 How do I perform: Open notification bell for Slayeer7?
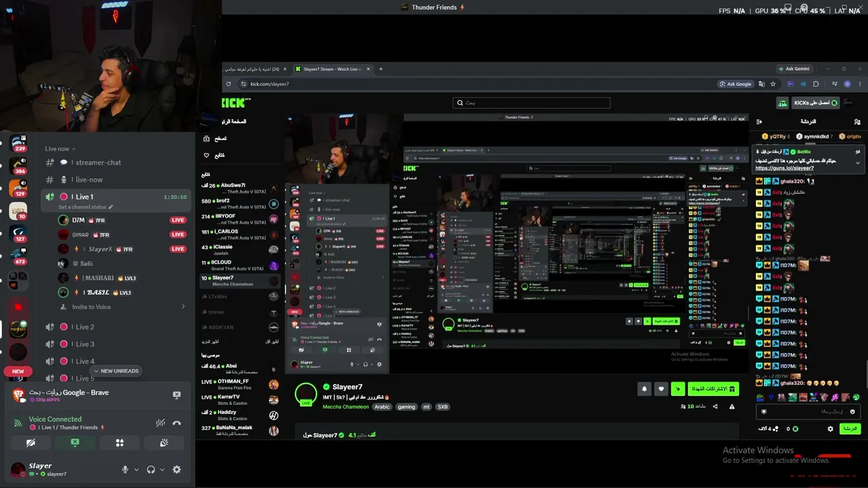[644, 389]
